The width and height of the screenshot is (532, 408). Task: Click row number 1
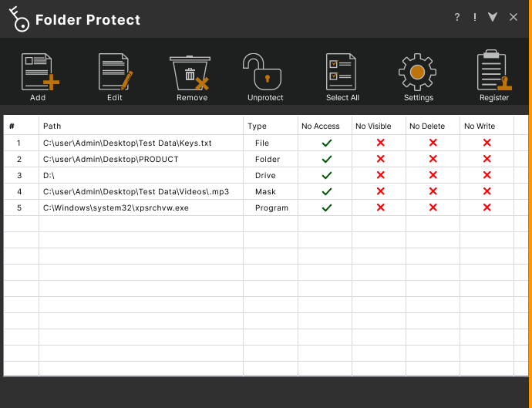[19, 143]
